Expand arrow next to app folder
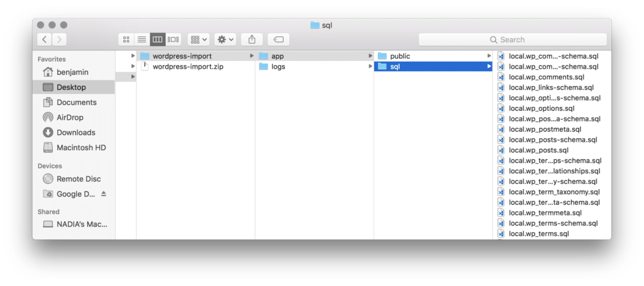 click(x=370, y=55)
